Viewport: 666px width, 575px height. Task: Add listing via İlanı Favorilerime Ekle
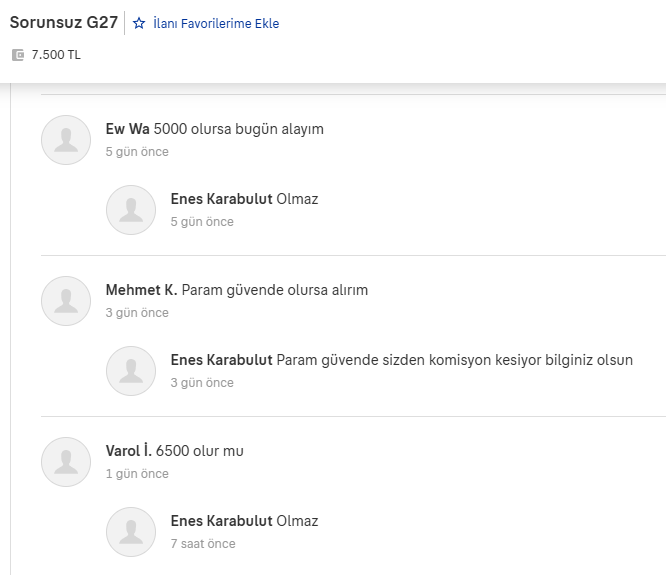click(216, 23)
